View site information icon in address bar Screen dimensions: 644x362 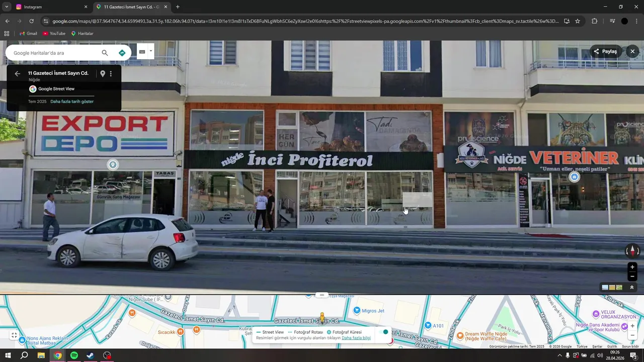pyautogui.click(x=46, y=21)
